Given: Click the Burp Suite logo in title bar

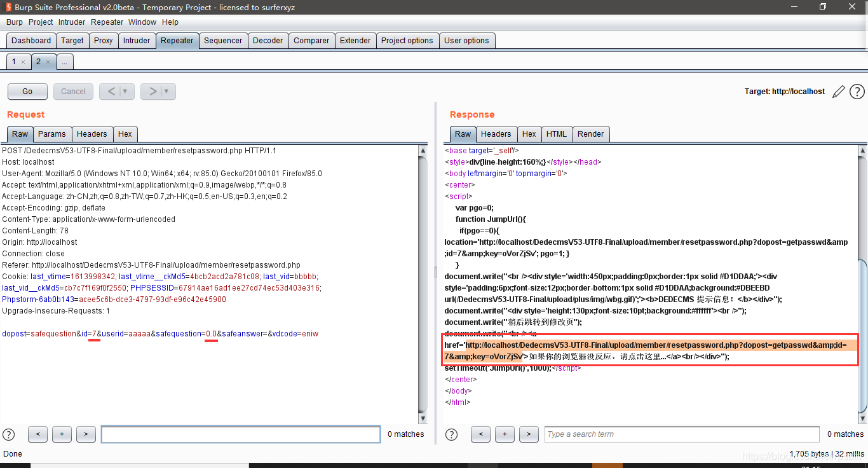Looking at the screenshot, I should tap(7, 7).
